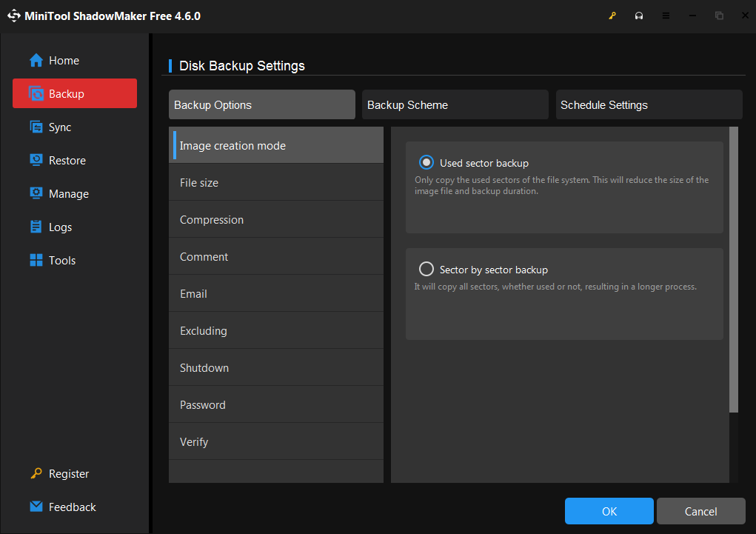This screenshot has height=534, width=756.
Task: Open Compression settings
Action: click(x=276, y=219)
